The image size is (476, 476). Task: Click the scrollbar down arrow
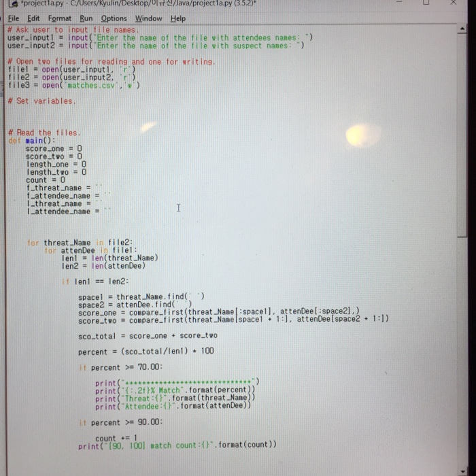pyautogui.click(x=462, y=471)
